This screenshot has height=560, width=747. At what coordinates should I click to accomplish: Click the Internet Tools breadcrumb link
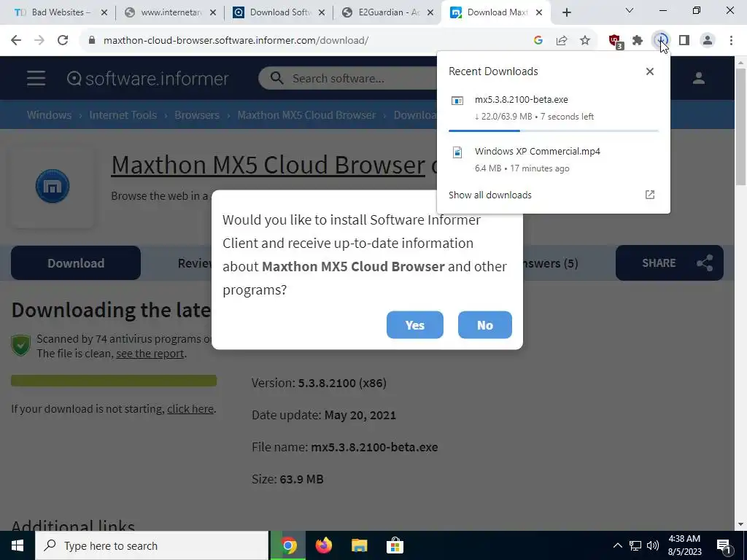(x=123, y=114)
